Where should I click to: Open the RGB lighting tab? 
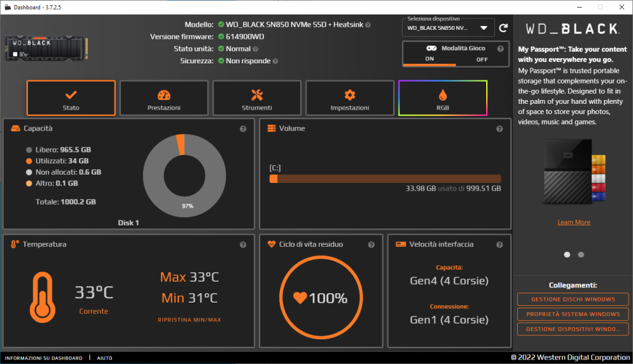[x=443, y=98]
